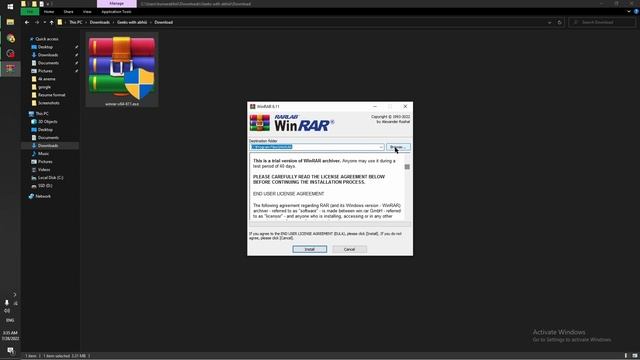Open SSD (D:) drive
The width and height of the screenshot is (640, 360).
45,186
